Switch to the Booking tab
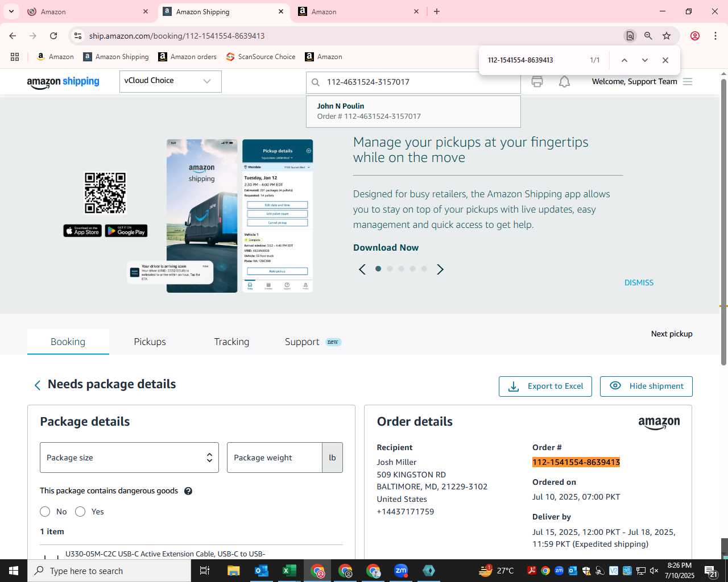 point(68,342)
